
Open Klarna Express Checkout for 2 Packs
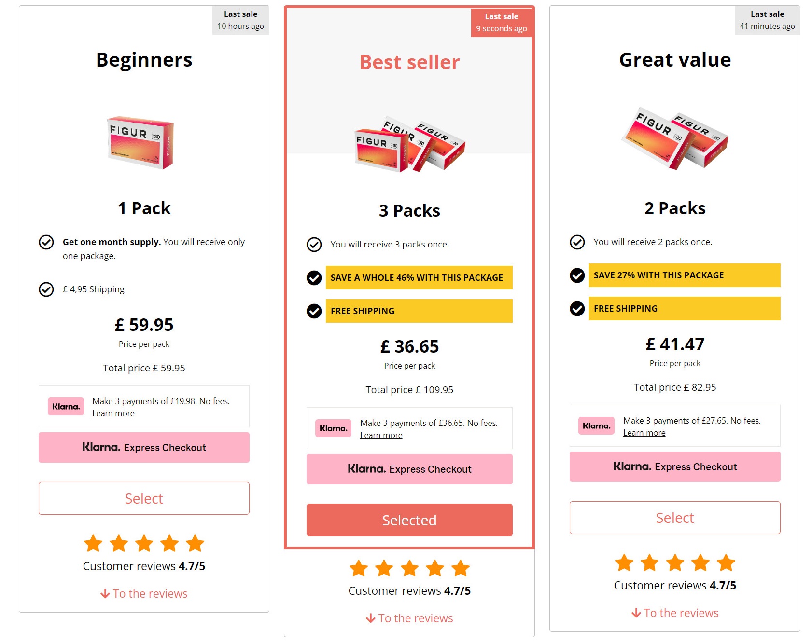[x=675, y=467]
